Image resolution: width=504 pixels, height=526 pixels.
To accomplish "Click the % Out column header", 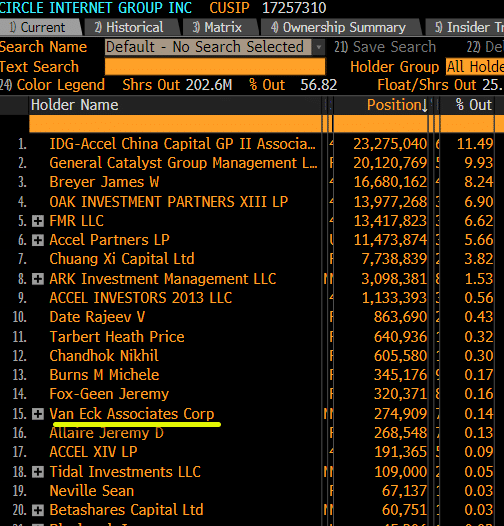I will pos(473,105).
